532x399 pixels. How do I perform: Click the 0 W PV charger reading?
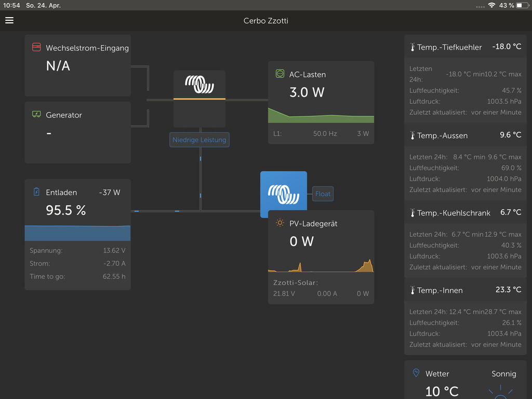(302, 242)
